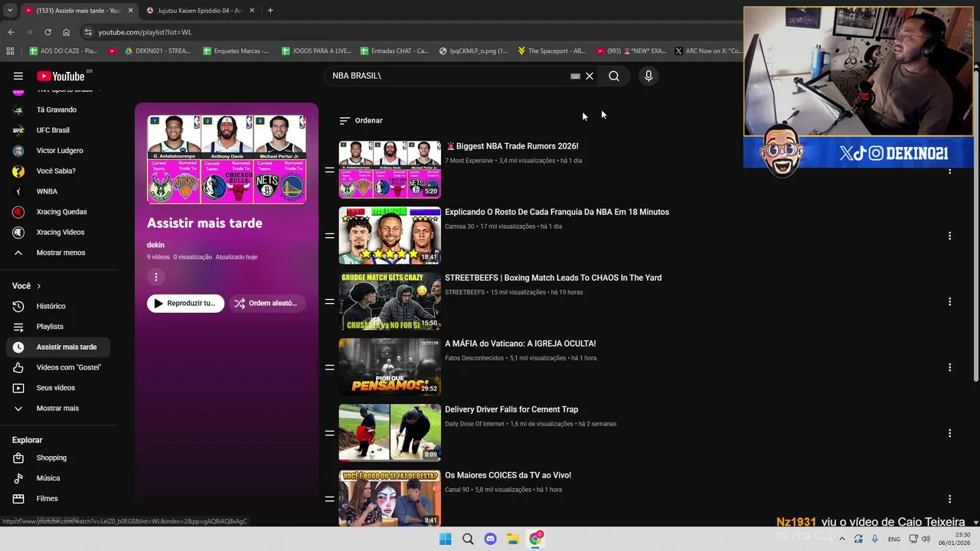Viewport: 980px width, 551px height.
Task: Open the DEKINO21 - STREA bookmark
Action: click(157, 51)
